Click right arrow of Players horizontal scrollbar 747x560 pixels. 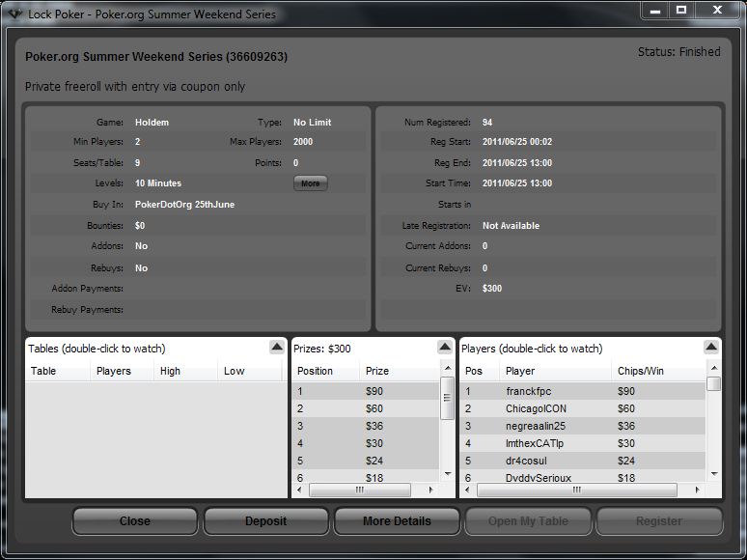(x=697, y=490)
